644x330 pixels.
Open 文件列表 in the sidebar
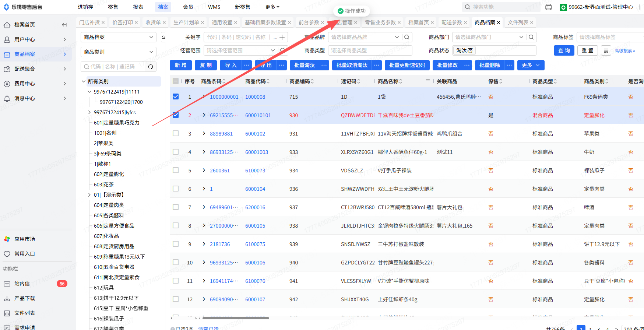click(24, 313)
